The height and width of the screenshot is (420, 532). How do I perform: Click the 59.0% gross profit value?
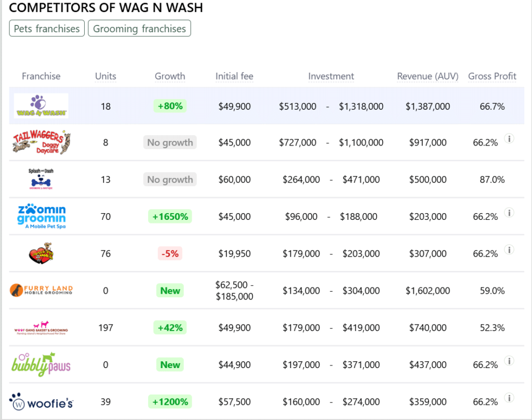click(493, 291)
